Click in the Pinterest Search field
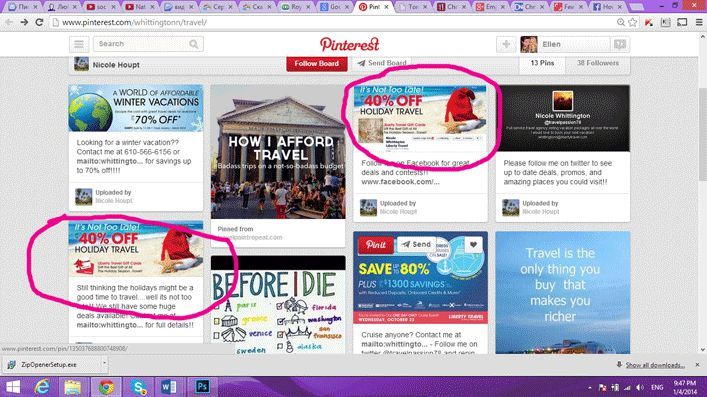Screen dimensions: 707x397 pyautogui.click(x=141, y=44)
